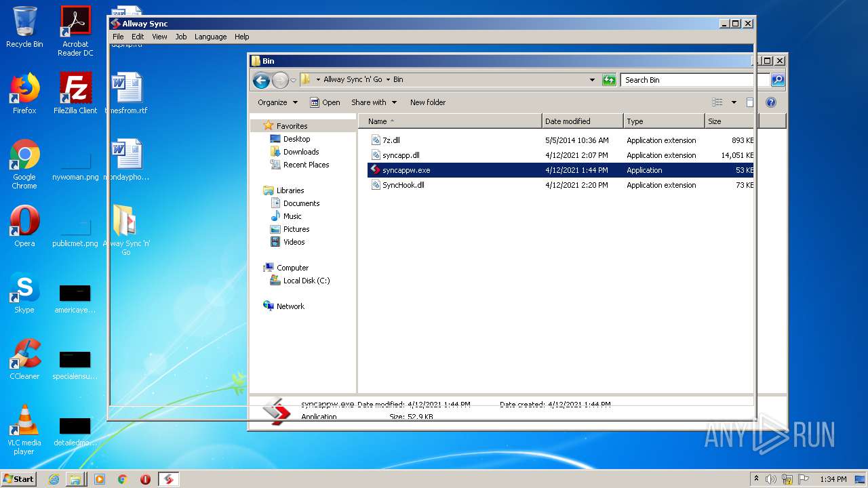This screenshot has height=488, width=868.
Task: Select Recent Places in navigation pane
Action: click(300, 165)
